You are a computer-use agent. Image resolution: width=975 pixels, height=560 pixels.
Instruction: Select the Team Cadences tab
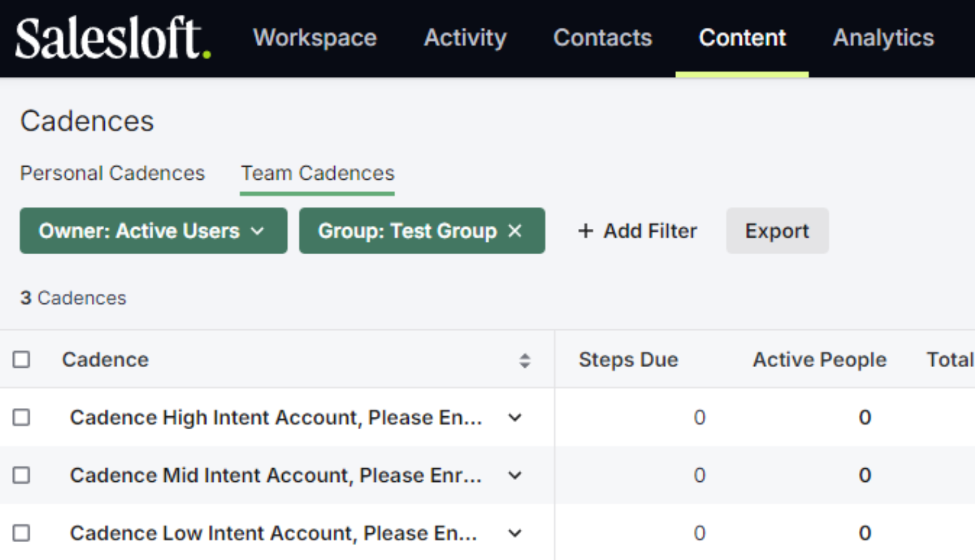[x=317, y=173]
